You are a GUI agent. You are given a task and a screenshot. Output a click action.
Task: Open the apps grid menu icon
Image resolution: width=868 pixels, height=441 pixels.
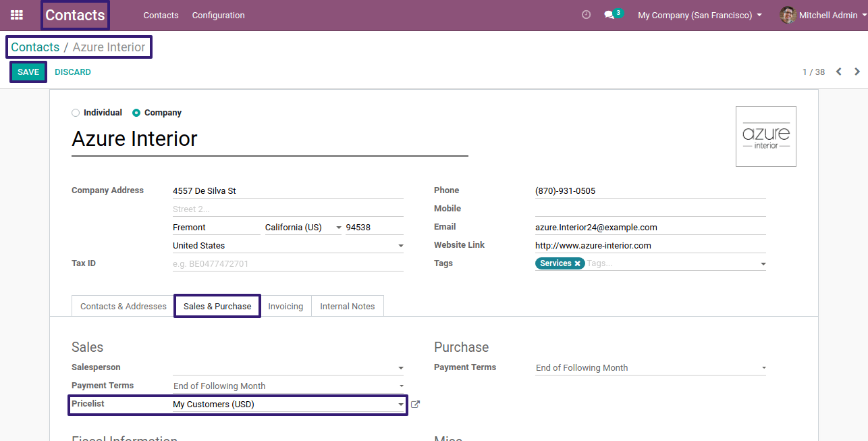[17, 15]
